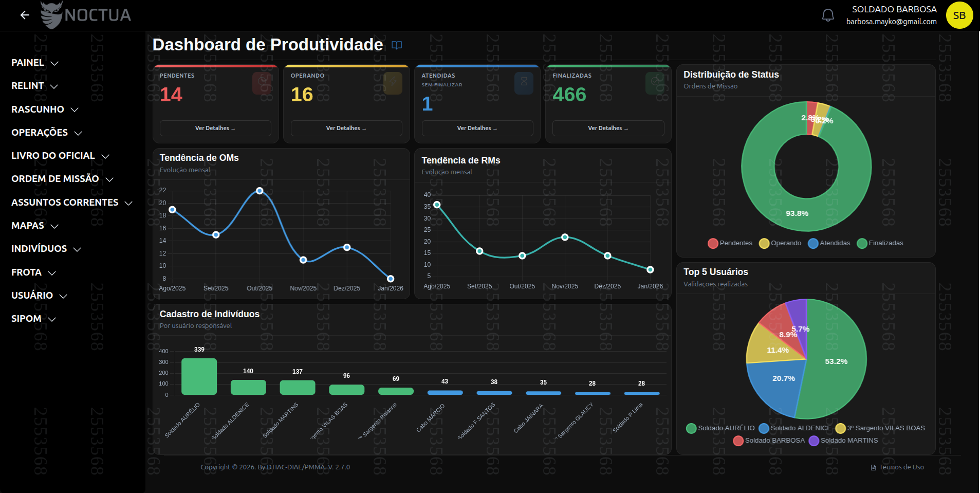Click the yellow Operando card icon
Image resolution: width=980 pixels, height=493 pixels.
pos(393,83)
